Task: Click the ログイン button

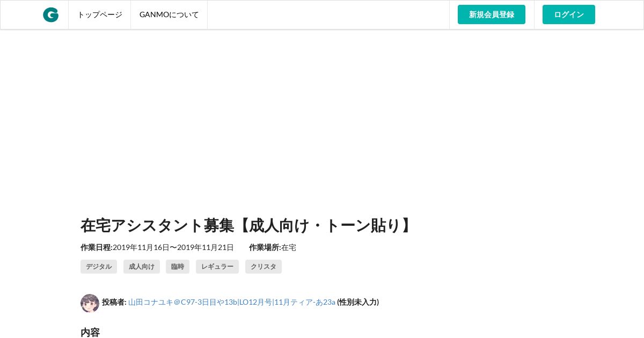Action: pos(569,14)
